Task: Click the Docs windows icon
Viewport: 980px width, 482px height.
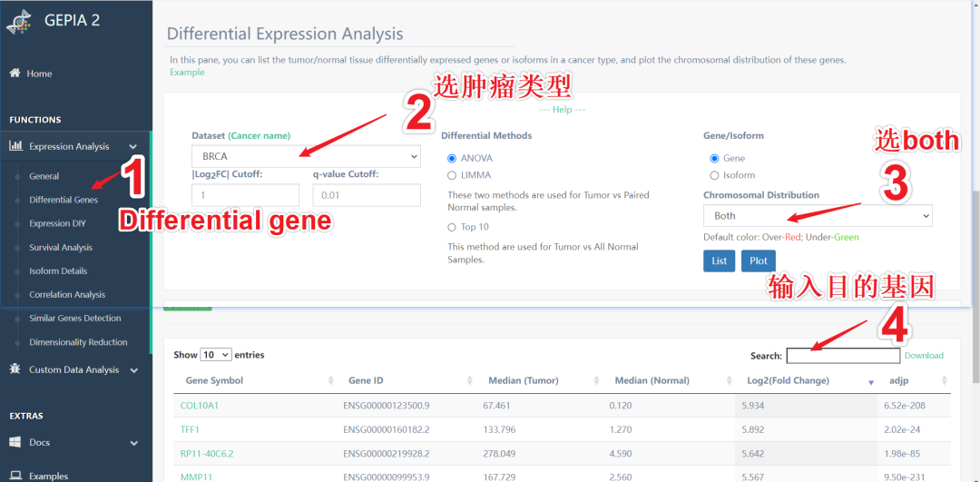Action: pyautogui.click(x=15, y=442)
